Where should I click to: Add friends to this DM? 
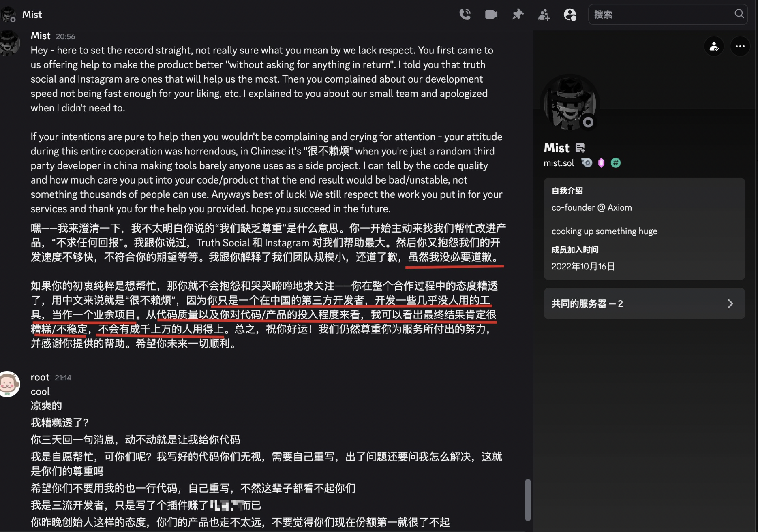coord(544,15)
